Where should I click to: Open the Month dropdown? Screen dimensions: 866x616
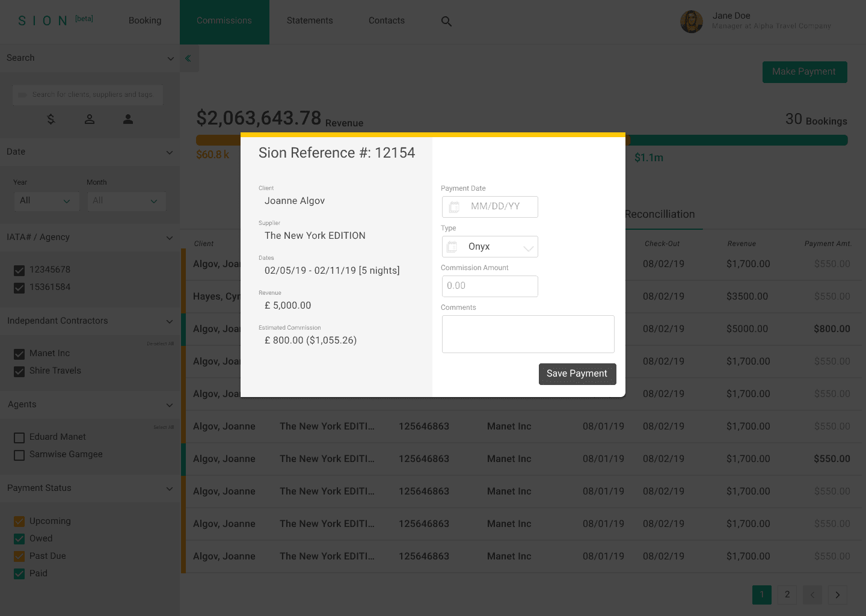126,201
